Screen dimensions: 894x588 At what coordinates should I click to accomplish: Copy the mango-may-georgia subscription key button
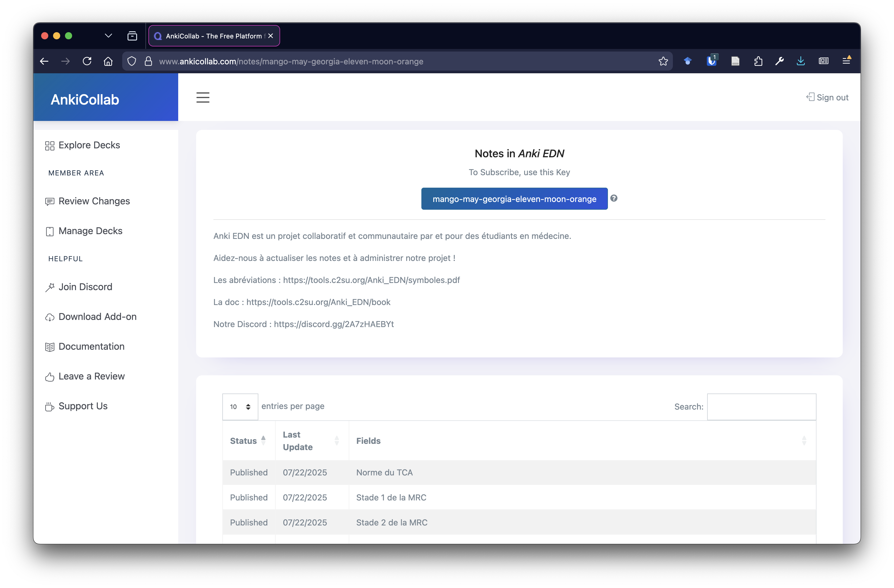[x=514, y=199]
